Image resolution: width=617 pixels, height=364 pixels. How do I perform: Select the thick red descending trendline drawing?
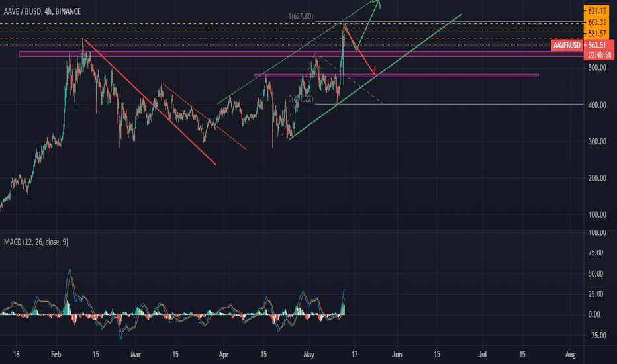(150, 101)
